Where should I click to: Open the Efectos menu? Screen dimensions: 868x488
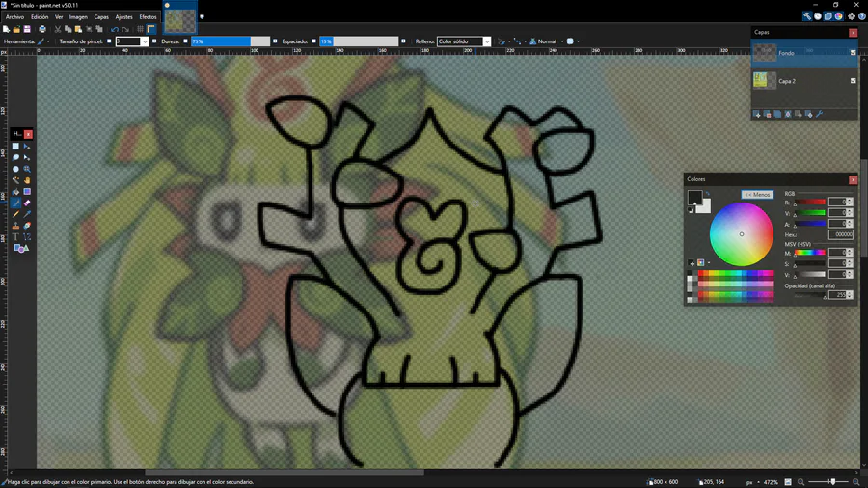[x=148, y=17]
